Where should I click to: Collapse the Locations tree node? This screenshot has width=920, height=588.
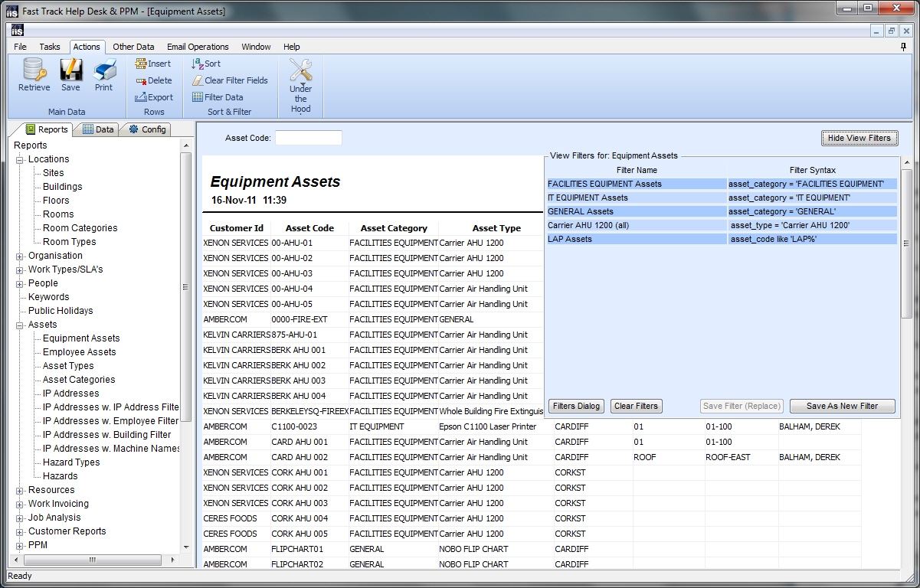[20, 159]
